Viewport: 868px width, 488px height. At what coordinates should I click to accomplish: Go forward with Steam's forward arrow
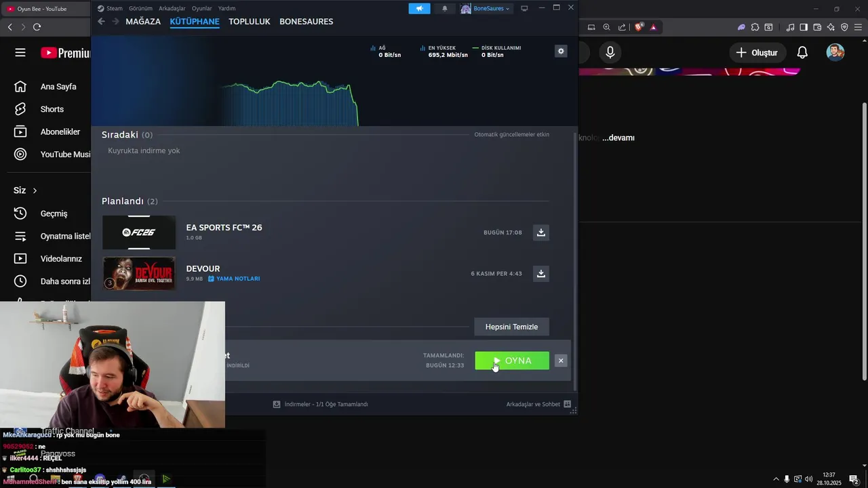115,22
